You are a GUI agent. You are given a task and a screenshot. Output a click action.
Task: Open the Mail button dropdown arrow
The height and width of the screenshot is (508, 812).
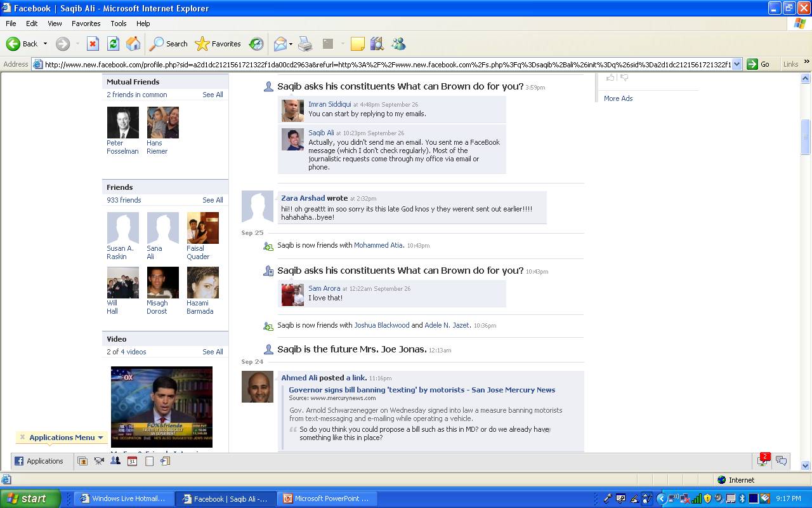click(291, 44)
